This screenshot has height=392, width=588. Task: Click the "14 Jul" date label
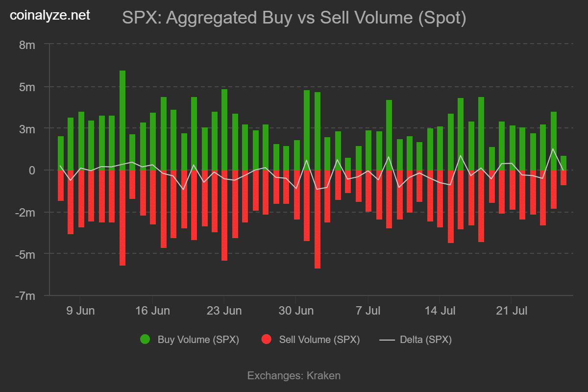coord(440,311)
